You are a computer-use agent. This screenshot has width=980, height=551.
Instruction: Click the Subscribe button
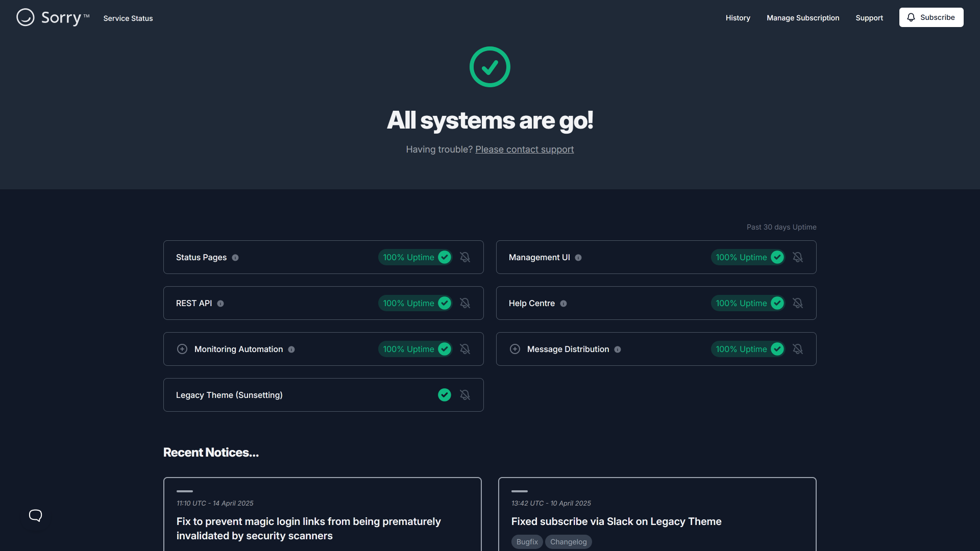[932, 17]
